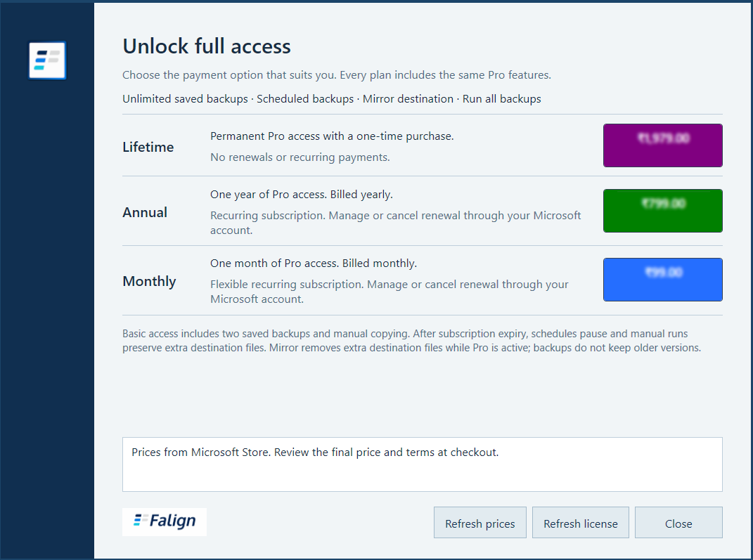Click "One month of Pro access. Billed monthly."
Viewport: 753px width, 560px height.
[x=314, y=263]
